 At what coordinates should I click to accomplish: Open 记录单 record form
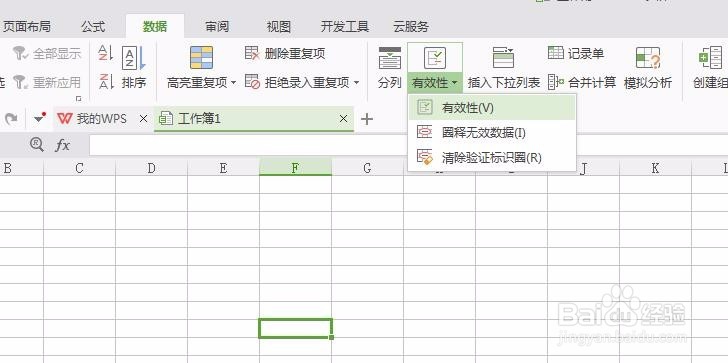pos(576,53)
